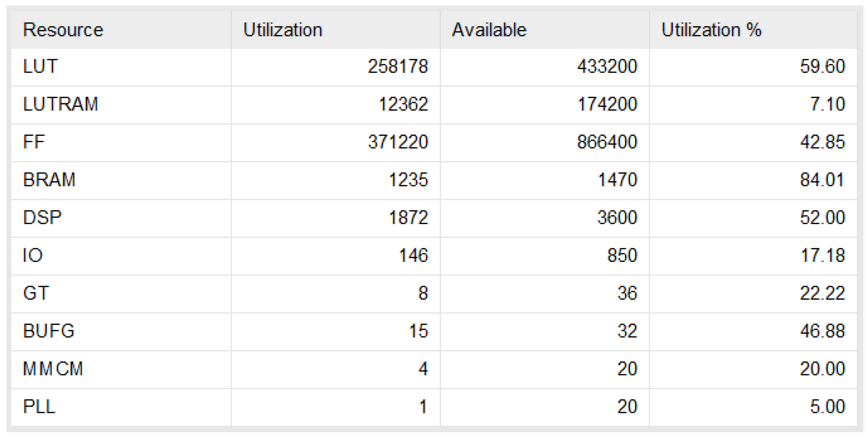Image resolution: width=868 pixels, height=440 pixels.
Task: Select the LUT resource cell
Action: click(x=40, y=66)
